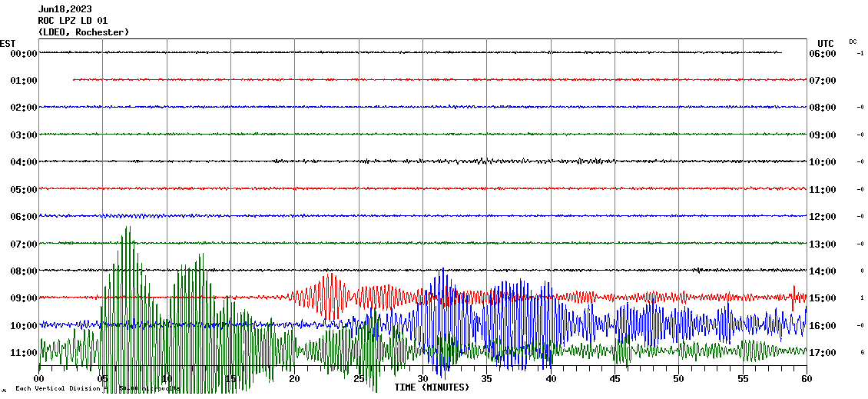Select the 09:00 EST row label

click(24, 298)
